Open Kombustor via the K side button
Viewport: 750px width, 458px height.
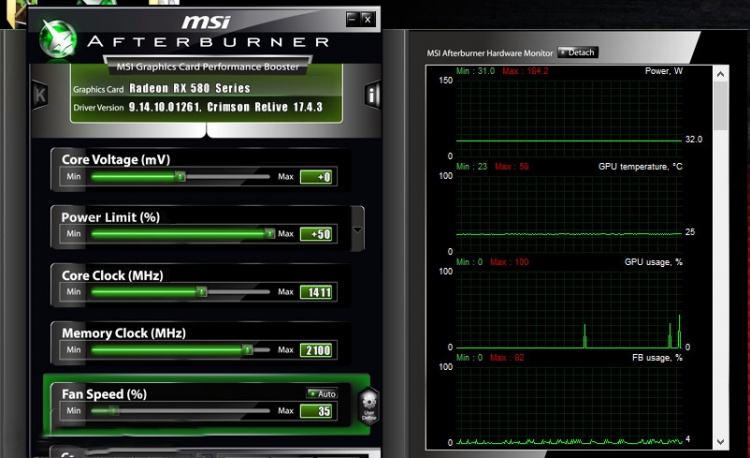coord(40,95)
